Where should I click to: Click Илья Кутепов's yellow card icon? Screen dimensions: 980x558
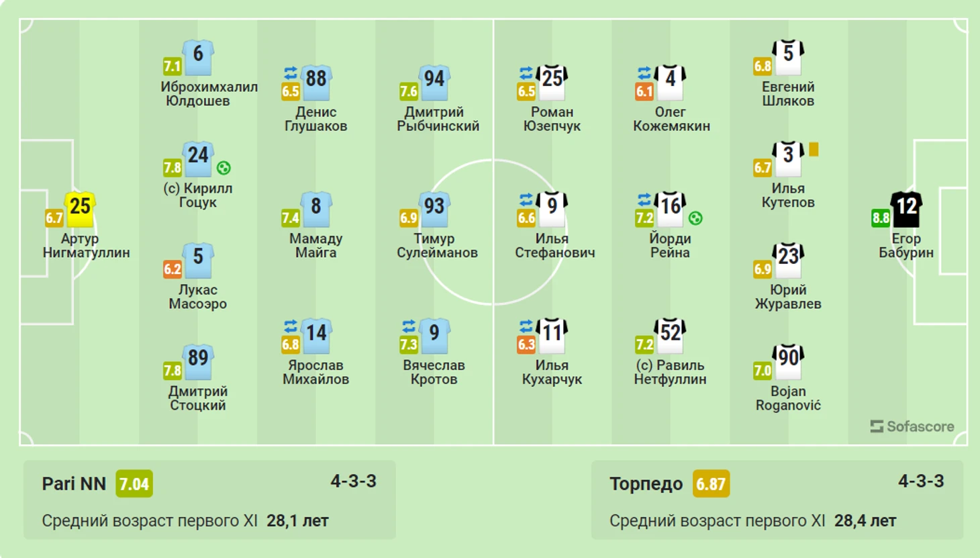(x=814, y=149)
